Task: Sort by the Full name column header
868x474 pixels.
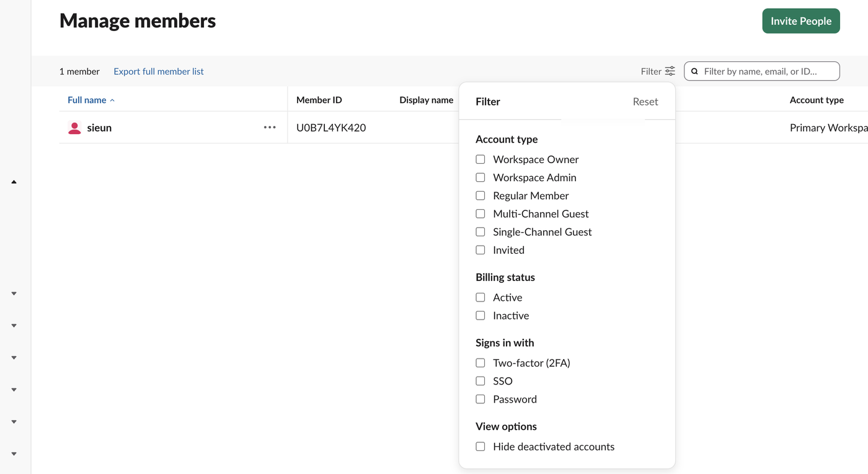Action: [x=91, y=100]
